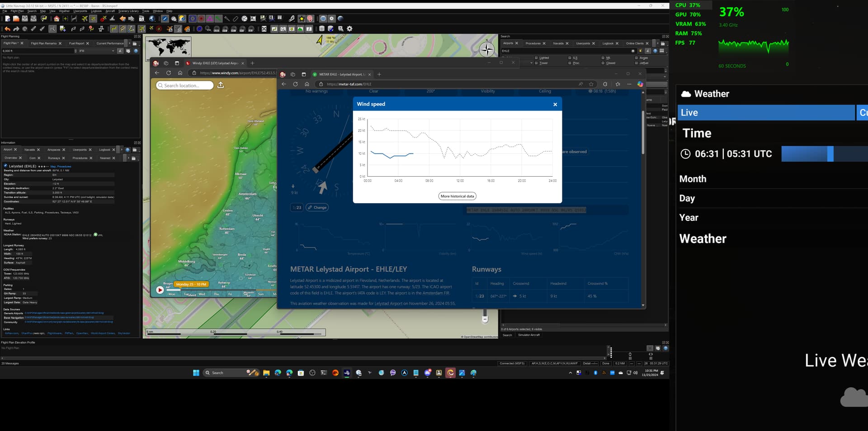Screen dimensions: 868x431
Task: Click the orange Map Position Back arrow
Action: (123, 19)
